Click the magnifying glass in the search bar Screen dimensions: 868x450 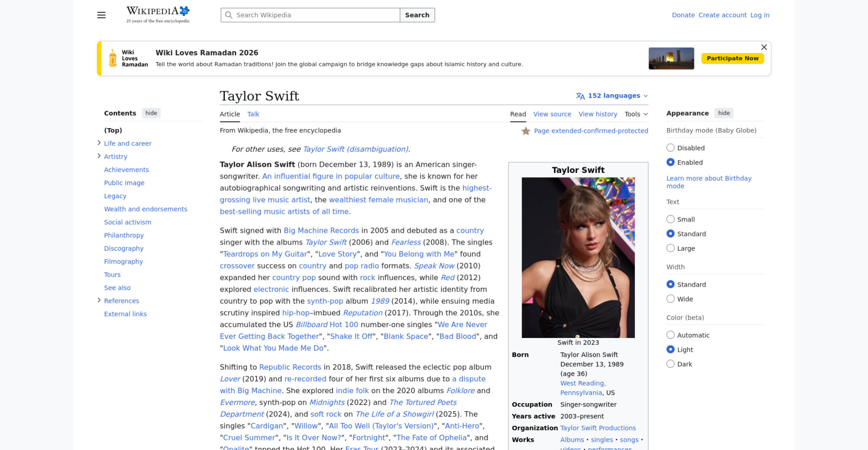(229, 15)
